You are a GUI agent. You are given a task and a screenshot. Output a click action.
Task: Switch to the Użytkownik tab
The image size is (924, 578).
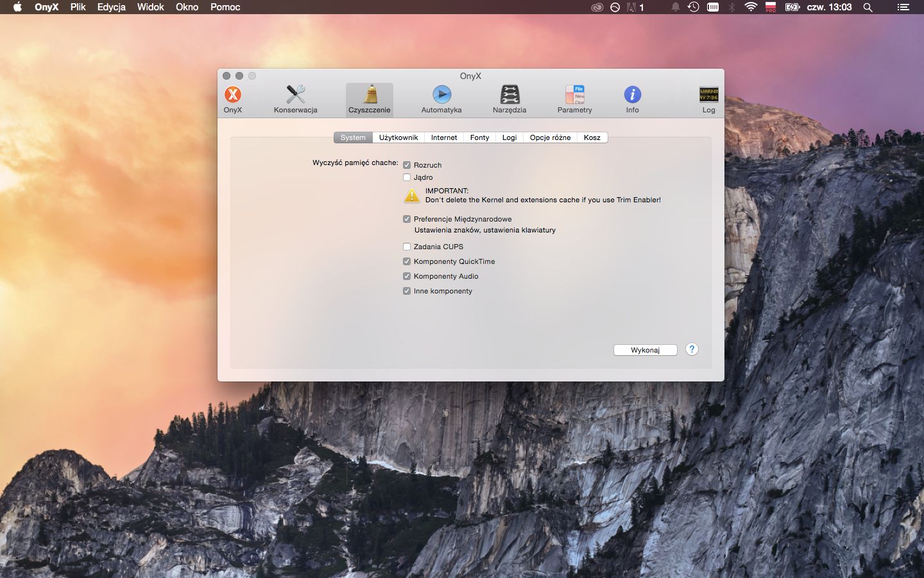coord(398,137)
